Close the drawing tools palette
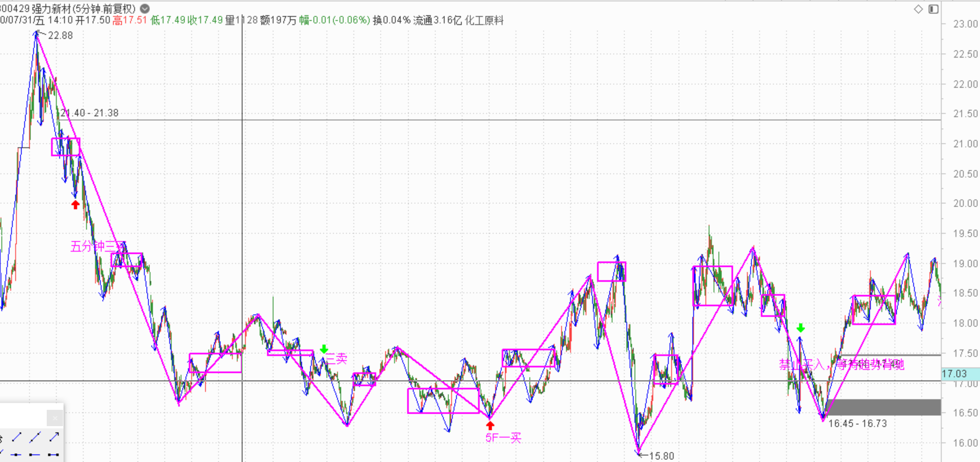This screenshot has height=462, width=980. pos(54,418)
